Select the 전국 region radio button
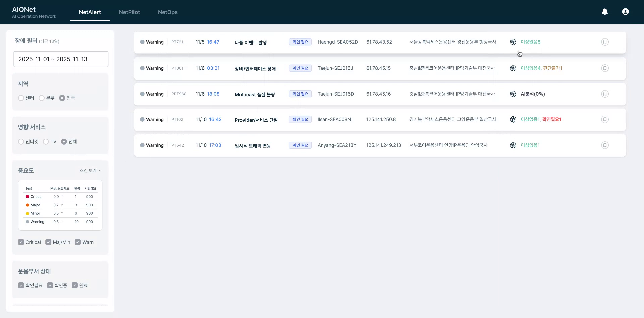Image resolution: width=644 pixels, height=318 pixels. point(62,98)
